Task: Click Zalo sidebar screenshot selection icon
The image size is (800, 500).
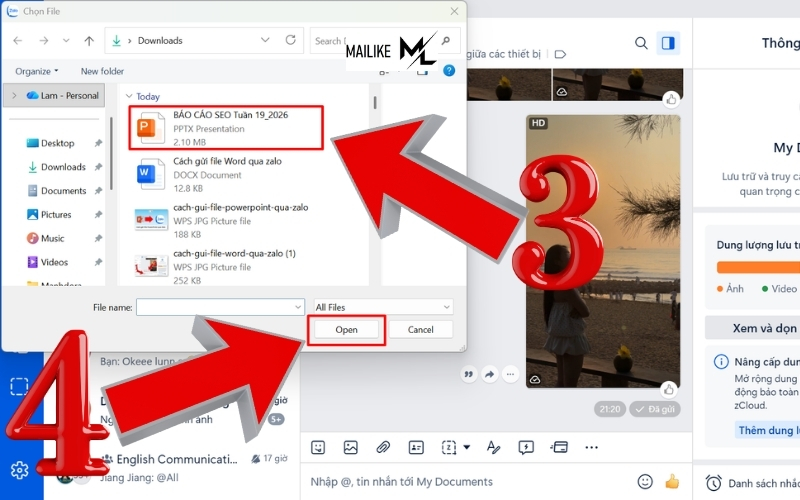Action: click(x=19, y=386)
